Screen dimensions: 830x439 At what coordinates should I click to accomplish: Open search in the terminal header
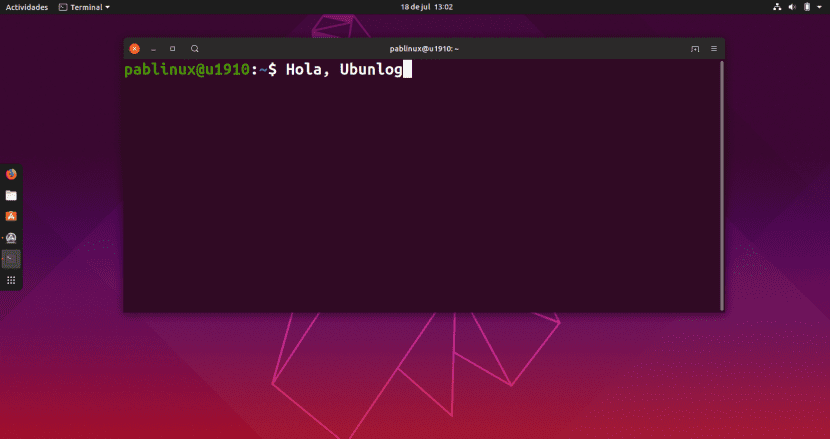click(x=195, y=49)
